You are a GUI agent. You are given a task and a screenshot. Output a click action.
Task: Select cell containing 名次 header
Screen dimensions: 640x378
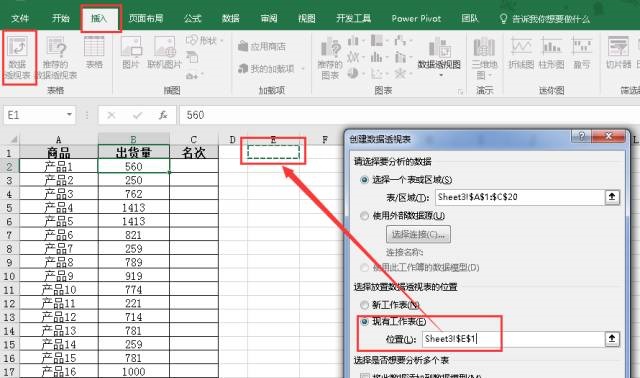194,152
